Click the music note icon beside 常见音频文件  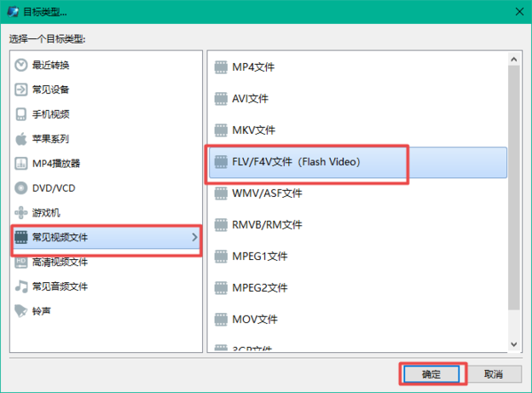(x=21, y=287)
